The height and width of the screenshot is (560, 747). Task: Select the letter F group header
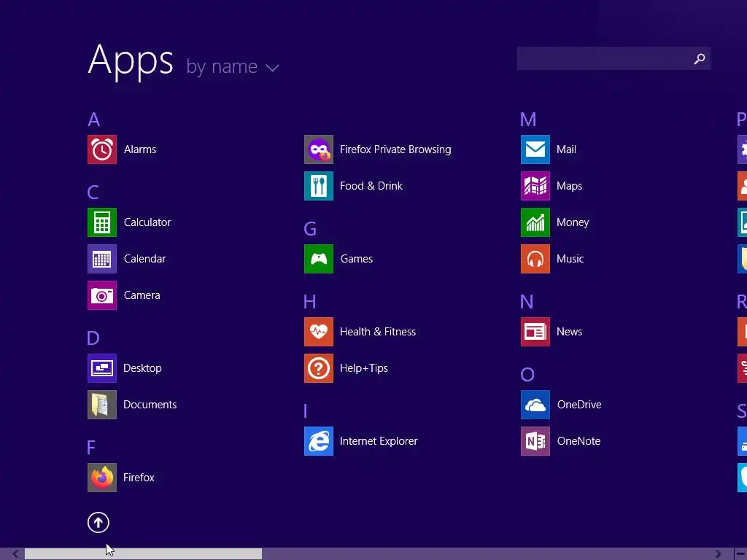pyautogui.click(x=91, y=448)
